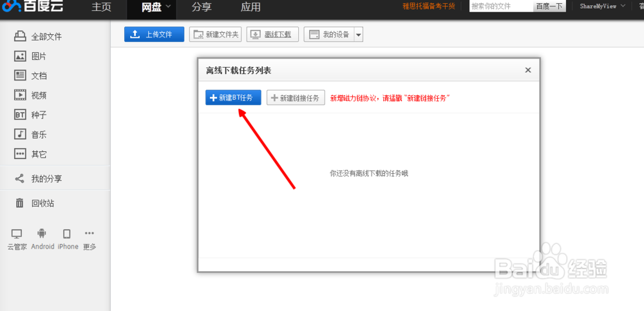Click the 百度一下 search button

click(x=549, y=6)
